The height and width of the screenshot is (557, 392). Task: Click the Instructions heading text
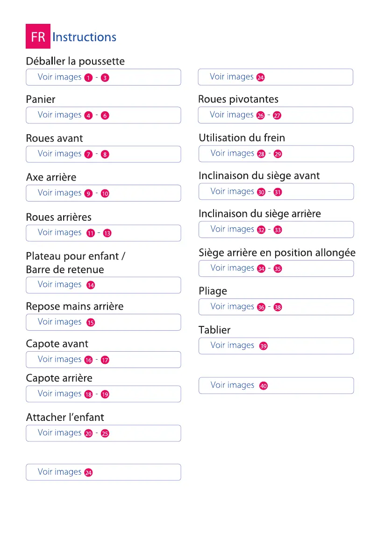85,37
